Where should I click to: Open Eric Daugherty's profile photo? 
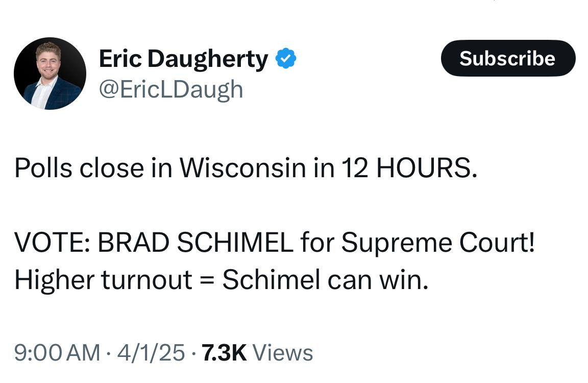coord(50,74)
